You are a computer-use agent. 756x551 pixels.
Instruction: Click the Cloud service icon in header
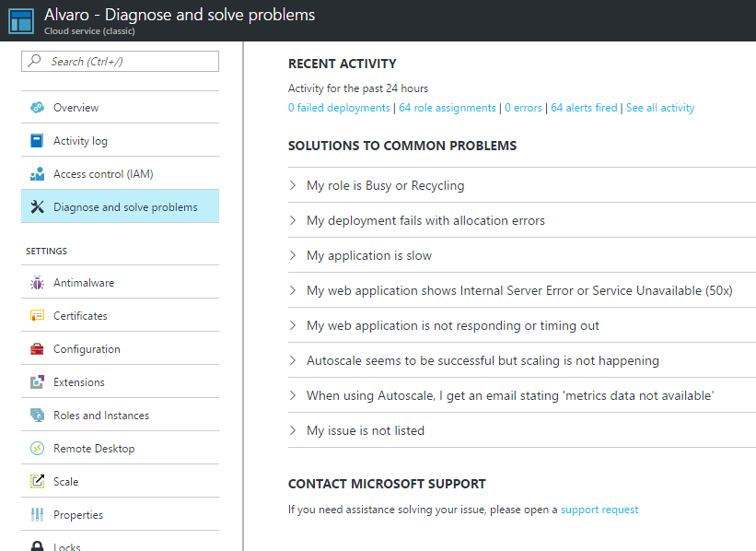pos(21,21)
